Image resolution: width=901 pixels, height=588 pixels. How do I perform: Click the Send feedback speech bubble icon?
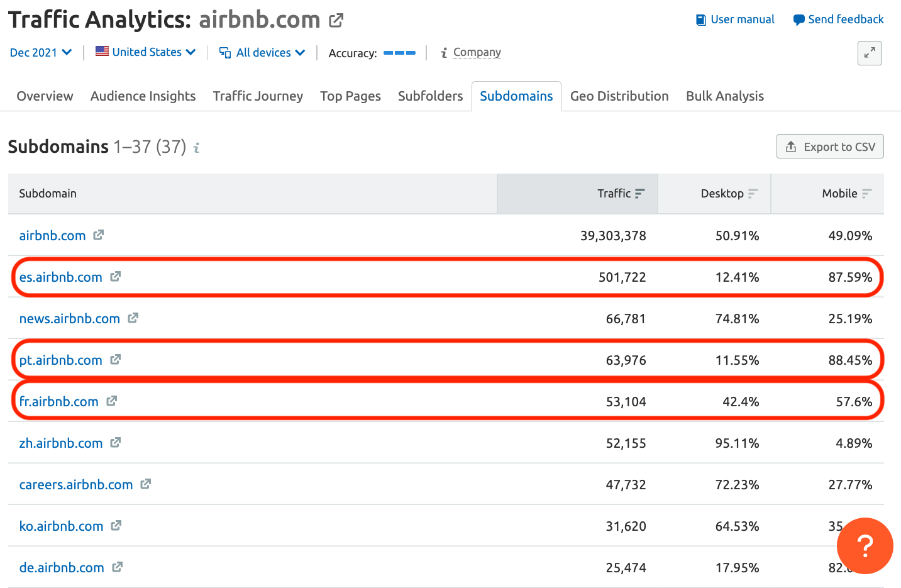[799, 20]
